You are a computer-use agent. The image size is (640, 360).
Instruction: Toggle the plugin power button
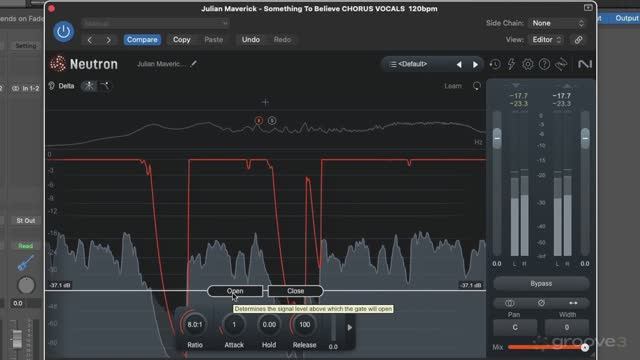[x=63, y=31]
